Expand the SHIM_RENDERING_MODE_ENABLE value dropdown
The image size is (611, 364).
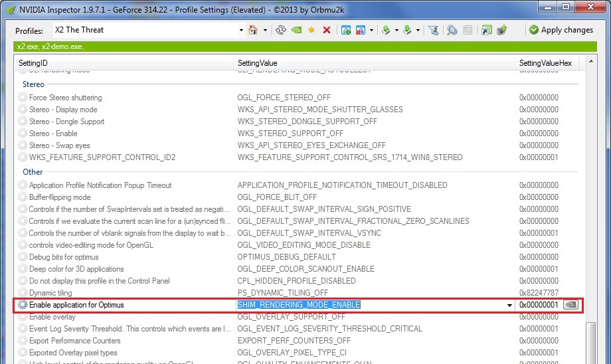(x=509, y=305)
